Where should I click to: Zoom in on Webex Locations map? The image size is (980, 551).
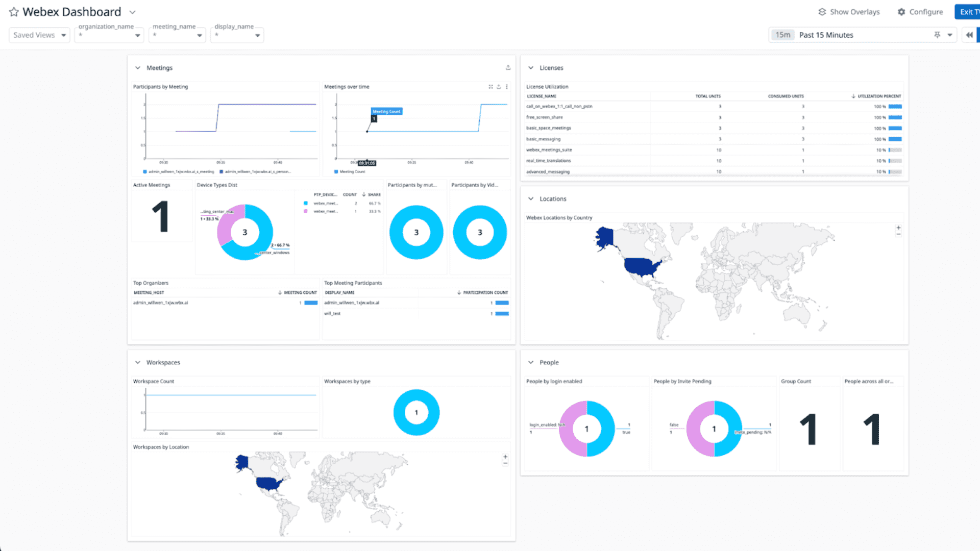(x=898, y=228)
